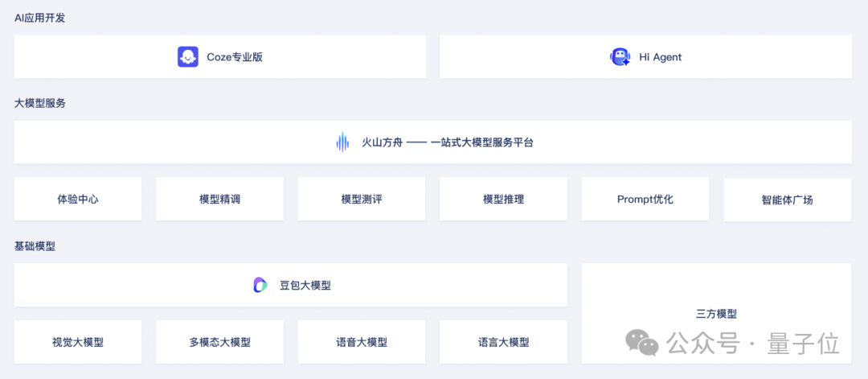Go to the 智能体广场 tile
The width and height of the screenshot is (868, 379).
click(x=787, y=200)
